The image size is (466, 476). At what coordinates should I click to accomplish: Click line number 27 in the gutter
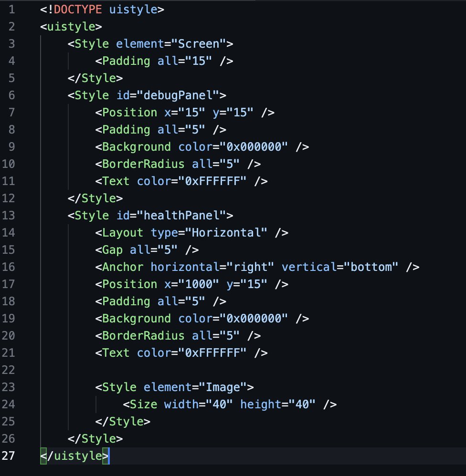(x=8, y=455)
